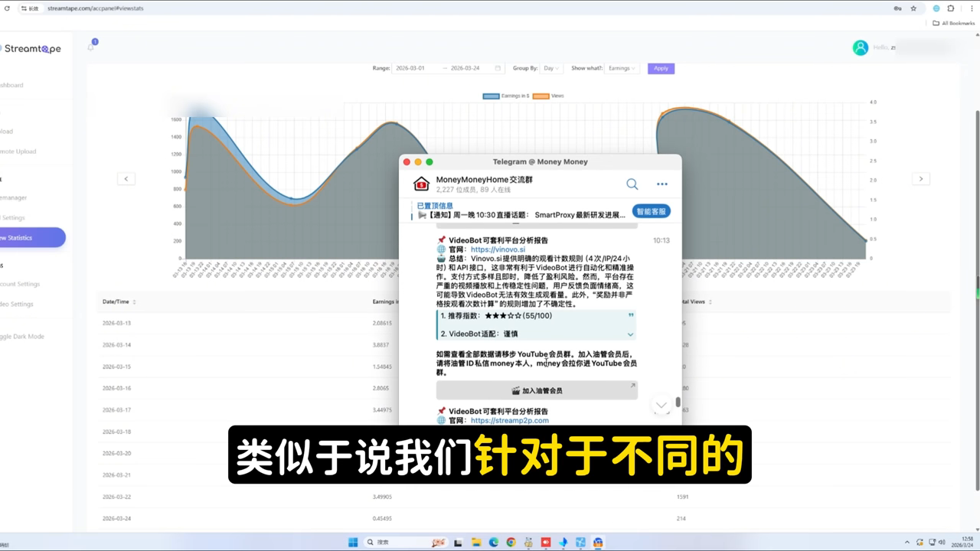Screen dimensions: 980x551
Task: Go to next chart range arrow
Action: tap(921, 178)
